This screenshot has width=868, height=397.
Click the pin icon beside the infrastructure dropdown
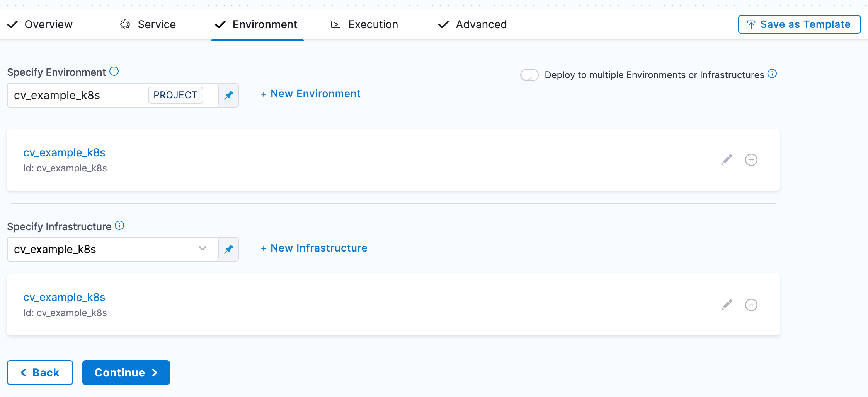[x=229, y=249]
